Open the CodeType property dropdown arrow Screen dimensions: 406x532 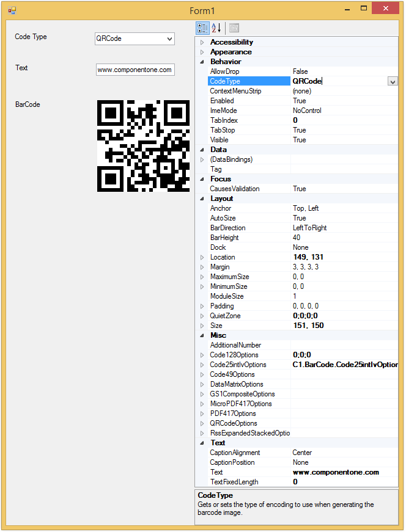point(393,81)
